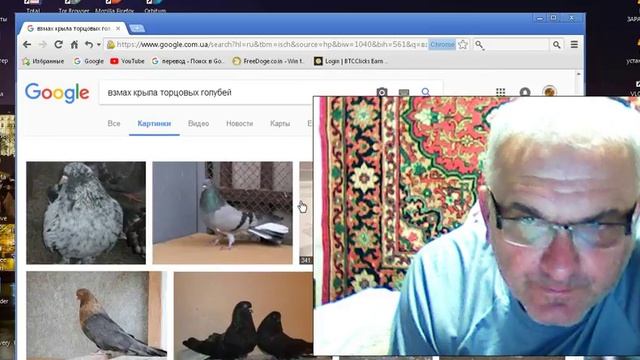Click magnifier button at toolbar search box
The height and width of the screenshot is (360, 640).
[557, 44]
